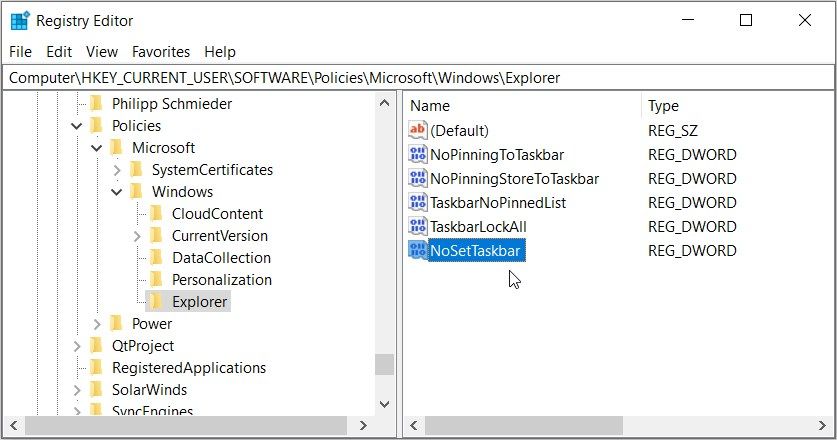Image resolution: width=837 pixels, height=440 pixels.
Task: Collapse the Microsoft tree node
Action: [x=97, y=148]
